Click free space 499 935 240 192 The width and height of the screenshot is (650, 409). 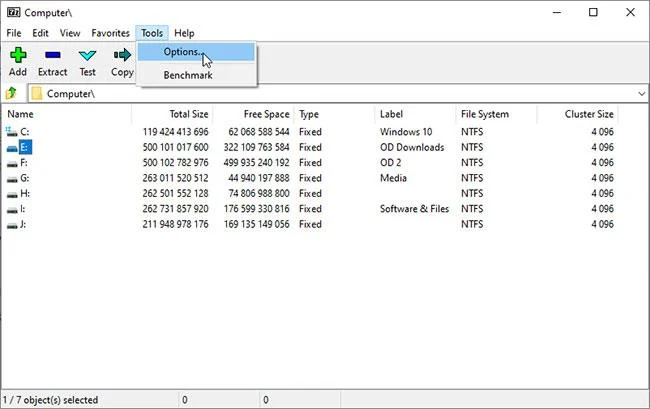[256, 162]
